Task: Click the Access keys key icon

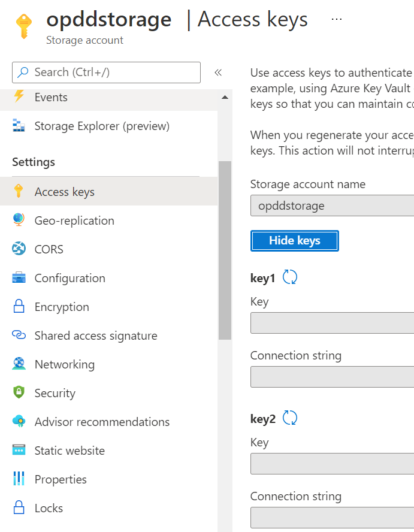Action: (x=19, y=191)
